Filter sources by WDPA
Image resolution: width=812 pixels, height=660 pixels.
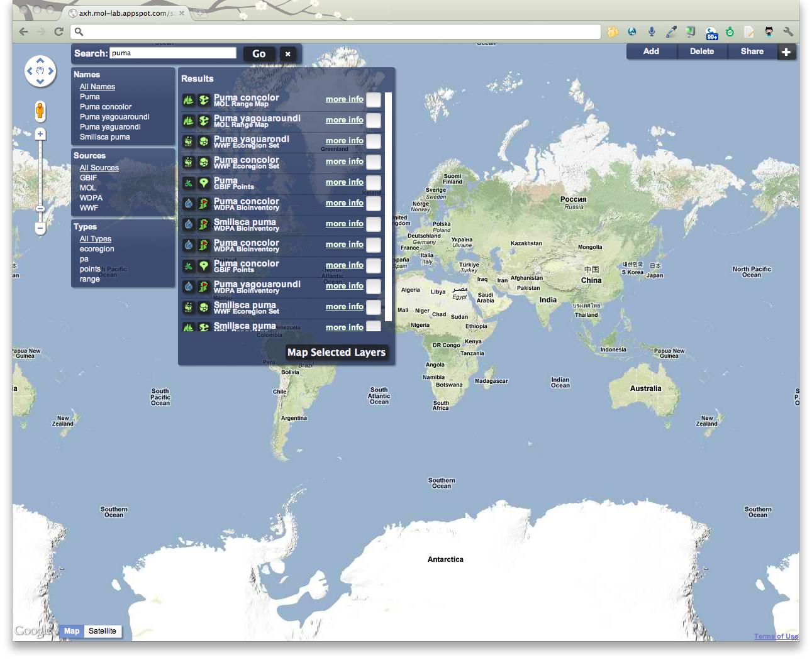coord(91,198)
